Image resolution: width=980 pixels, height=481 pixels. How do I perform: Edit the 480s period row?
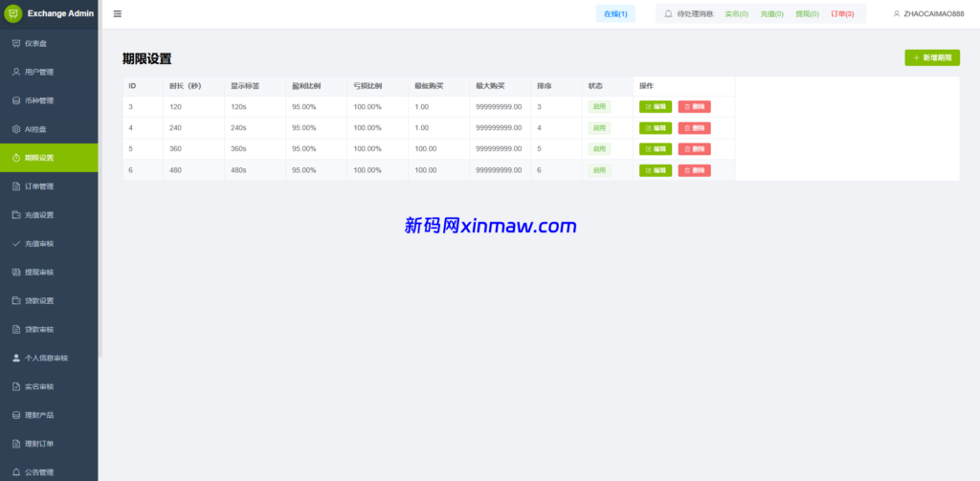[655, 170]
